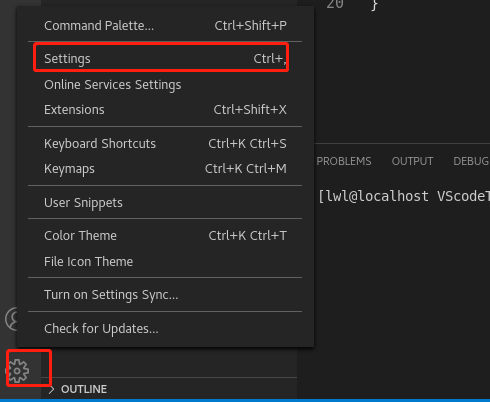The height and width of the screenshot is (402, 490).
Task: Open User Snippets
Action: click(x=165, y=203)
